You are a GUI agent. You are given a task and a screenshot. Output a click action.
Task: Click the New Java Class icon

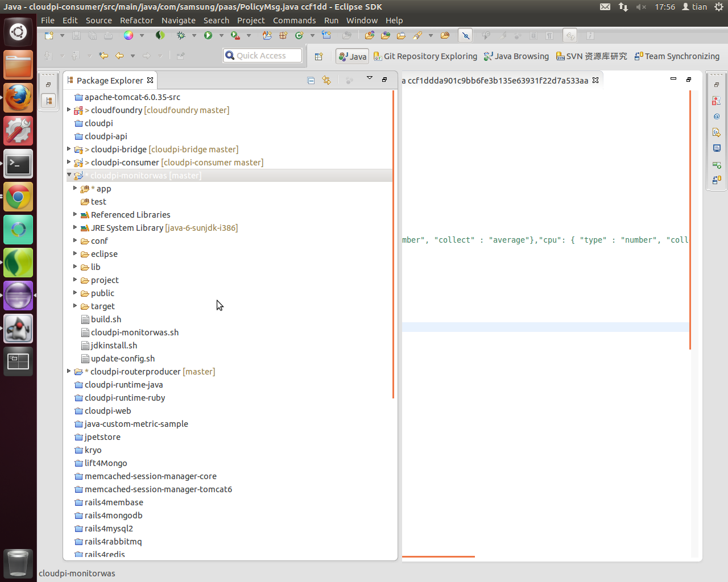point(299,35)
